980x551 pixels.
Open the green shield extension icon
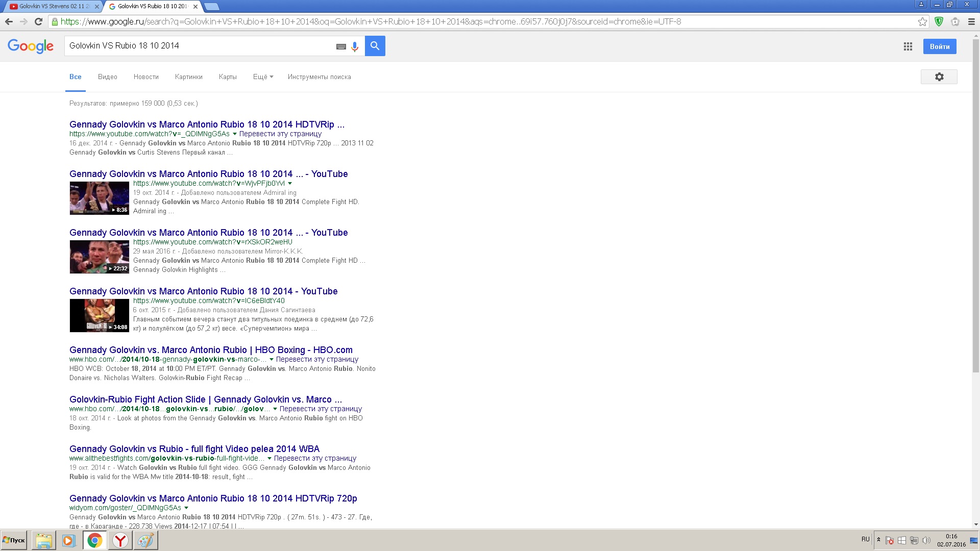pyautogui.click(x=939, y=21)
